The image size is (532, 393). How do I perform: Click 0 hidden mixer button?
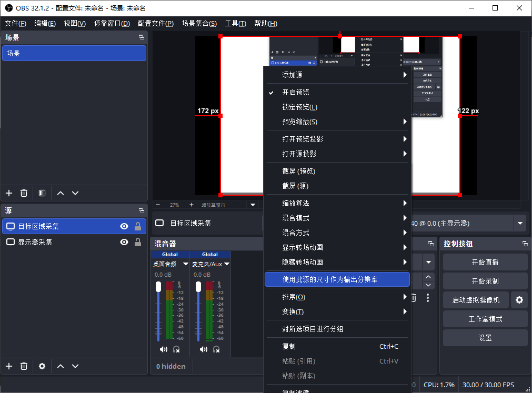pyautogui.click(x=171, y=366)
